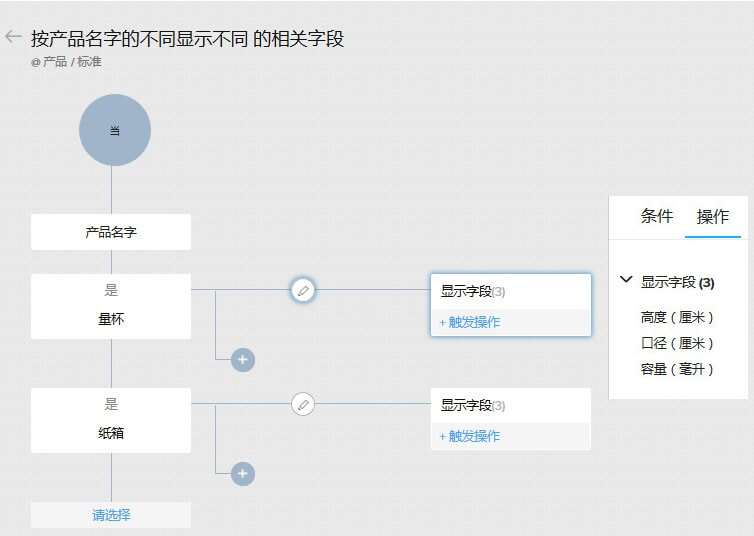The width and height of the screenshot is (754, 536).
Task: Switch to the 条件 tab
Action: tap(657, 216)
